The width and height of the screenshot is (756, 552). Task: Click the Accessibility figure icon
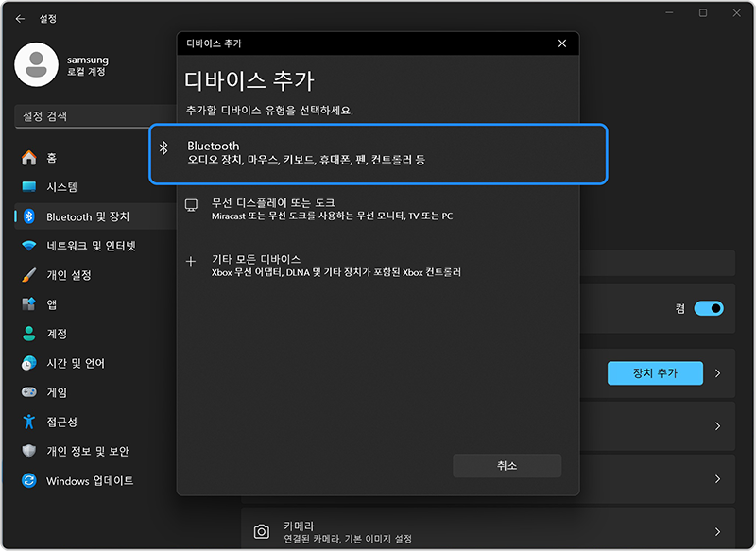(x=29, y=422)
